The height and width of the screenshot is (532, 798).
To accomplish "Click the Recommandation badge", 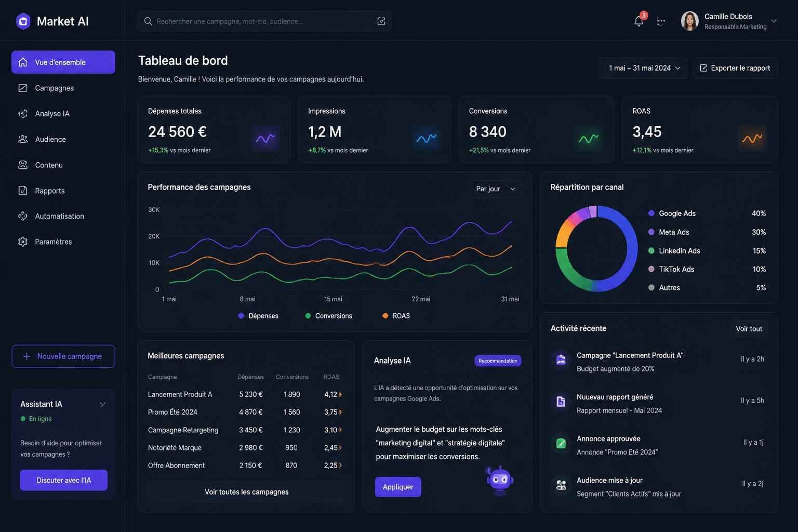I will [x=498, y=361].
